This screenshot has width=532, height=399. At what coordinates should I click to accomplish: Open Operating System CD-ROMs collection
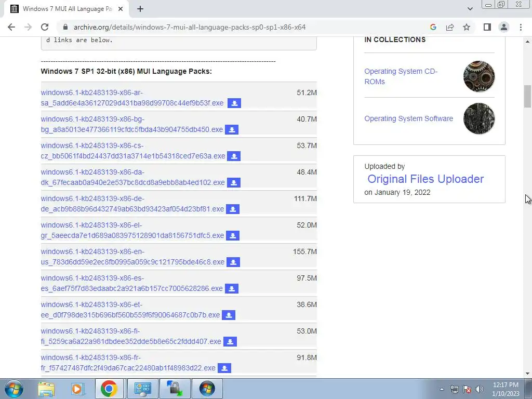pos(401,76)
